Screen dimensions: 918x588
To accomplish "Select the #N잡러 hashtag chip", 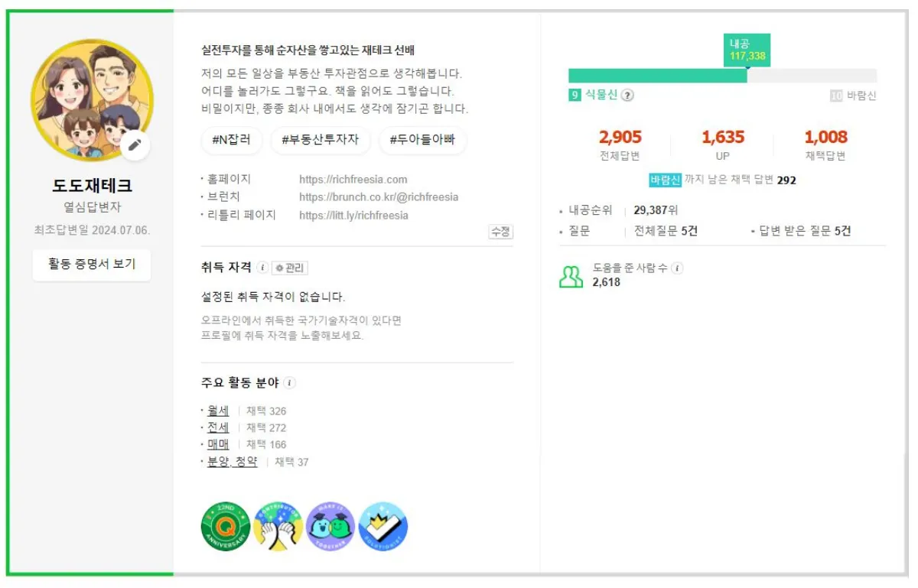I will point(231,141).
